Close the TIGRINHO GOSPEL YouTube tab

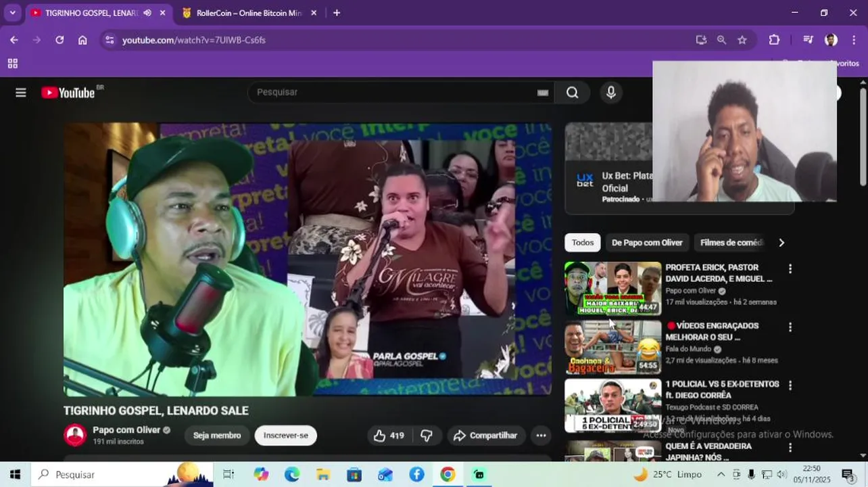pos(162,13)
